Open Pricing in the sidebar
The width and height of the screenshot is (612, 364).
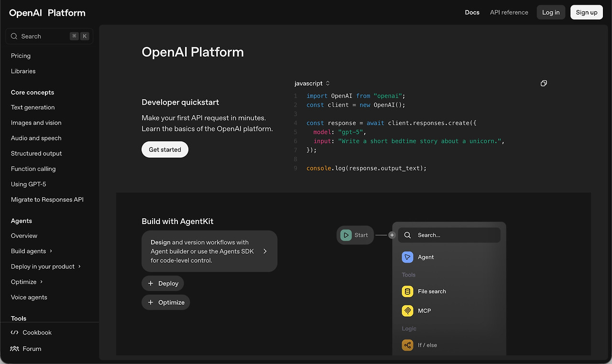coord(21,56)
